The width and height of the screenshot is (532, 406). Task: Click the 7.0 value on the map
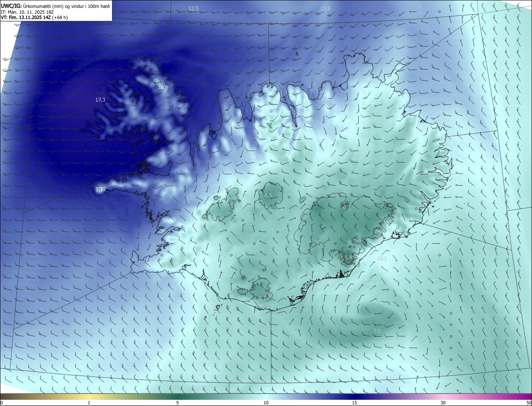point(377,331)
